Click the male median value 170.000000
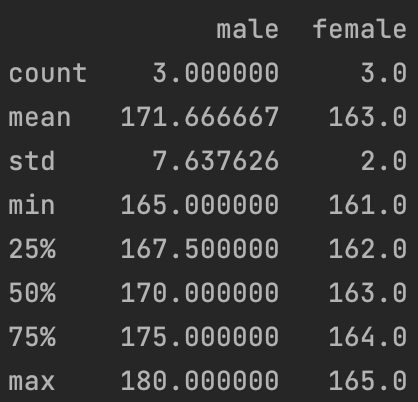The height and width of the screenshot is (402, 418). pyautogui.click(x=199, y=293)
